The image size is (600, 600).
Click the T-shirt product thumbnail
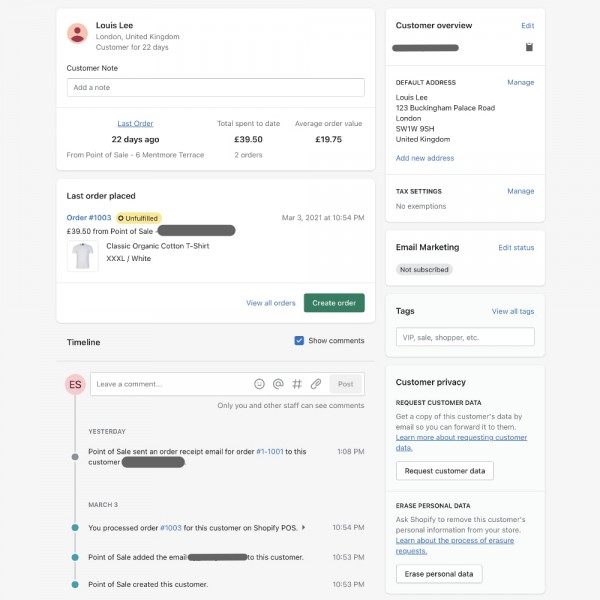pos(82,256)
